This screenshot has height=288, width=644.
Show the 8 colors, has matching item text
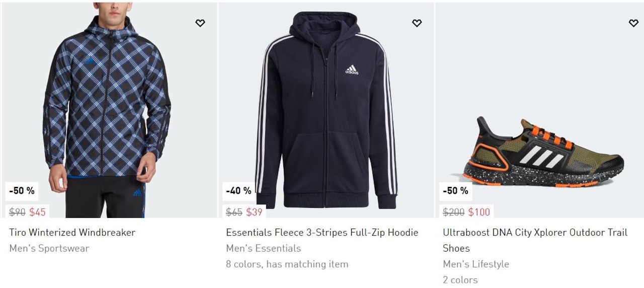[287, 264]
